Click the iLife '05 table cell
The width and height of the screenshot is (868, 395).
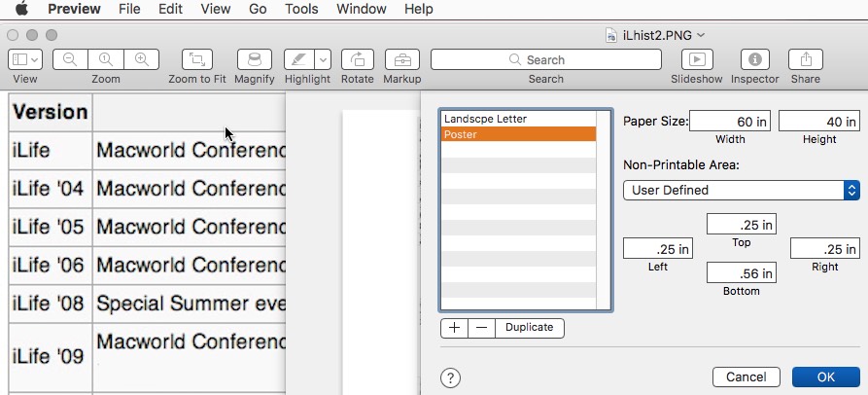[x=50, y=227]
